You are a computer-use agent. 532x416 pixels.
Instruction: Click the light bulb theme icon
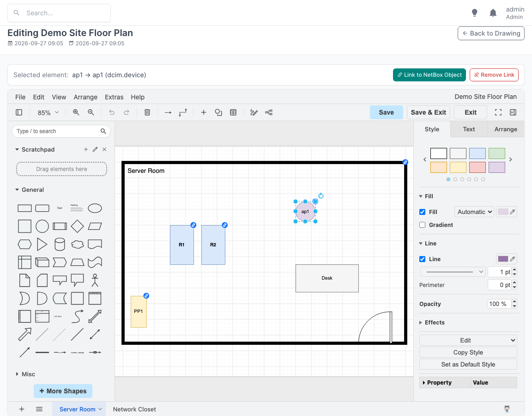point(475,13)
